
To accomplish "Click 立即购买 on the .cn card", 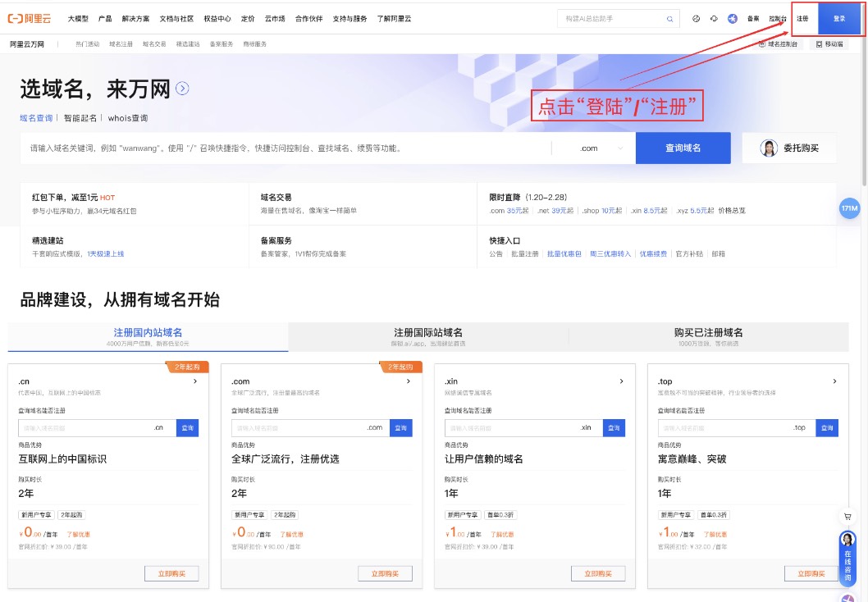I will click(171, 574).
